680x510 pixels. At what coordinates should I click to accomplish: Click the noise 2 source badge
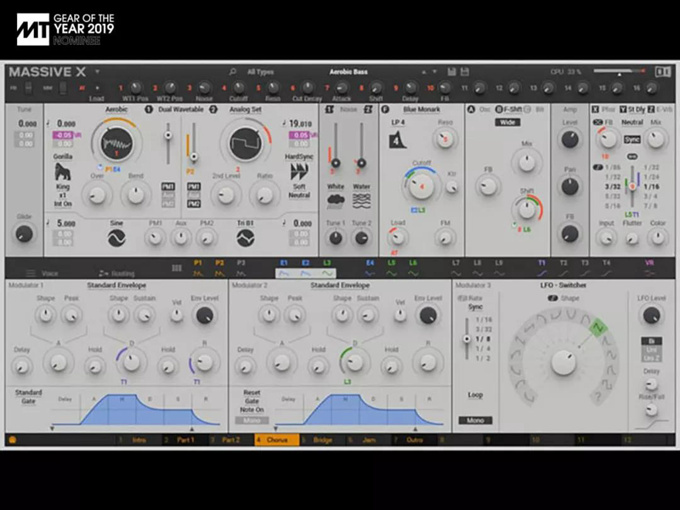368,109
